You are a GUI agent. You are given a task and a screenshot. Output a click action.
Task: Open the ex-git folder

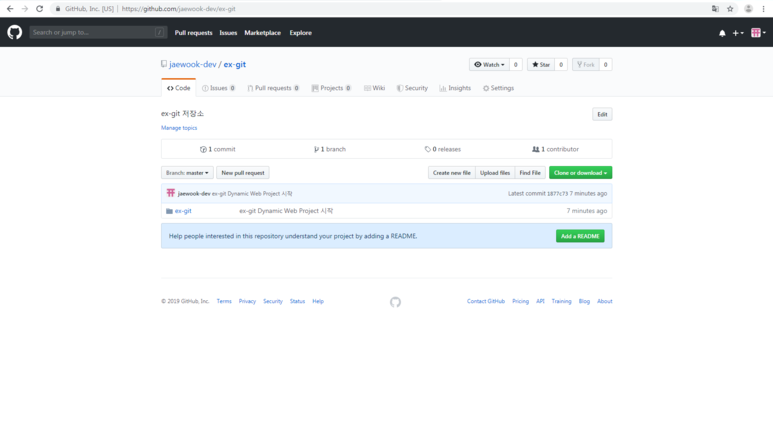coord(183,211)
